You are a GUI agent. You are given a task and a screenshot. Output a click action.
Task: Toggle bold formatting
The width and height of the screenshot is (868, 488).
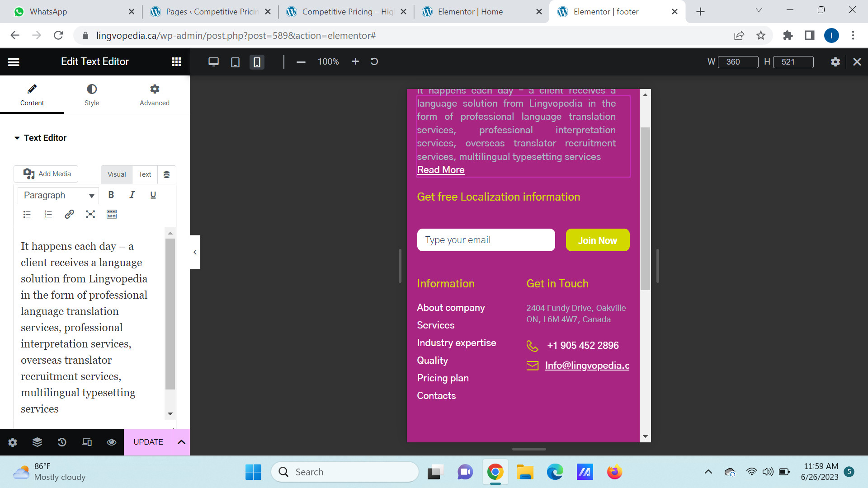pos(111,195)
